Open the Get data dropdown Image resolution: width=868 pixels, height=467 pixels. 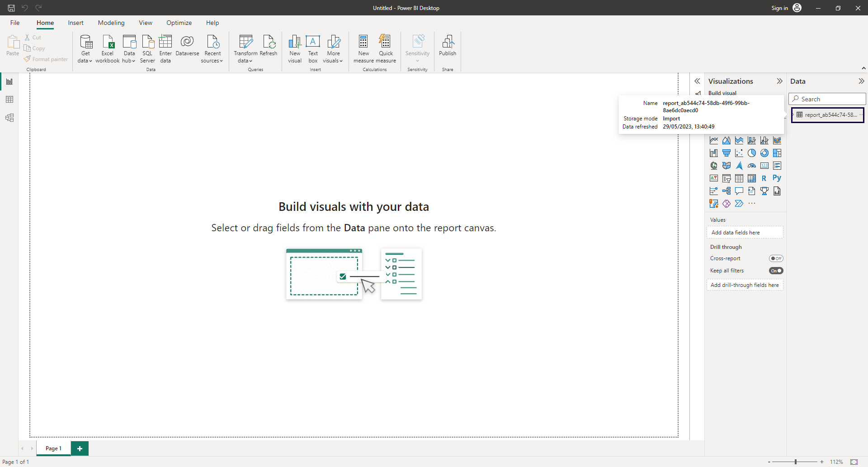[x=85, y=48]
